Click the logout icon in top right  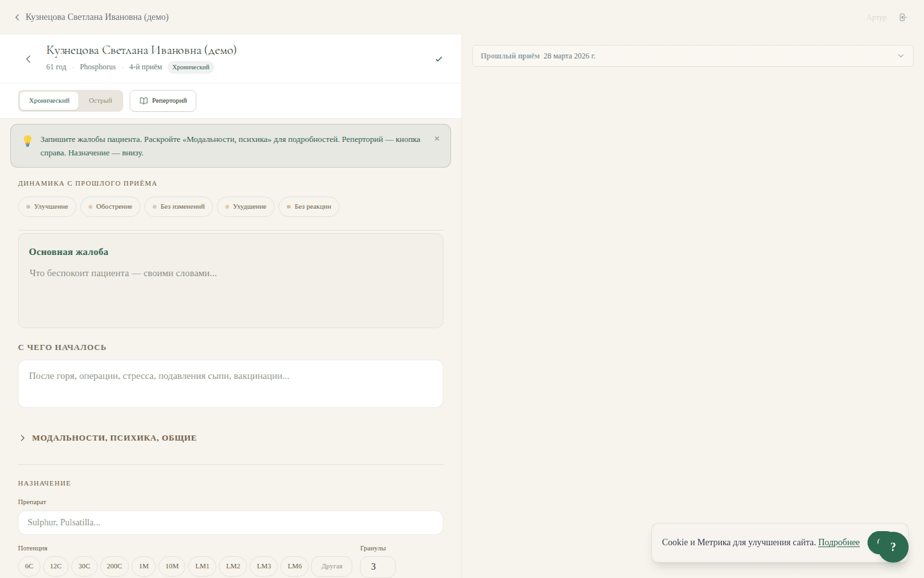pyautogui.click(x=903, y=17)
